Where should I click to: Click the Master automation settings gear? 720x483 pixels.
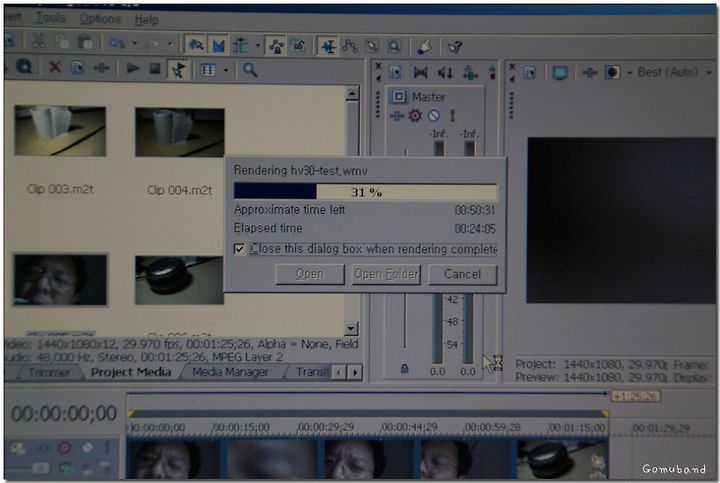415,116
